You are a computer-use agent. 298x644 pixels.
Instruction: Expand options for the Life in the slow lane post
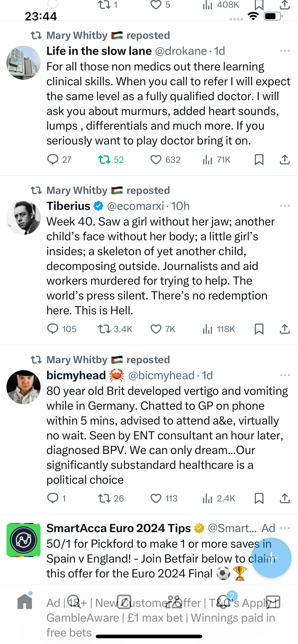click(x=285, y=51)
